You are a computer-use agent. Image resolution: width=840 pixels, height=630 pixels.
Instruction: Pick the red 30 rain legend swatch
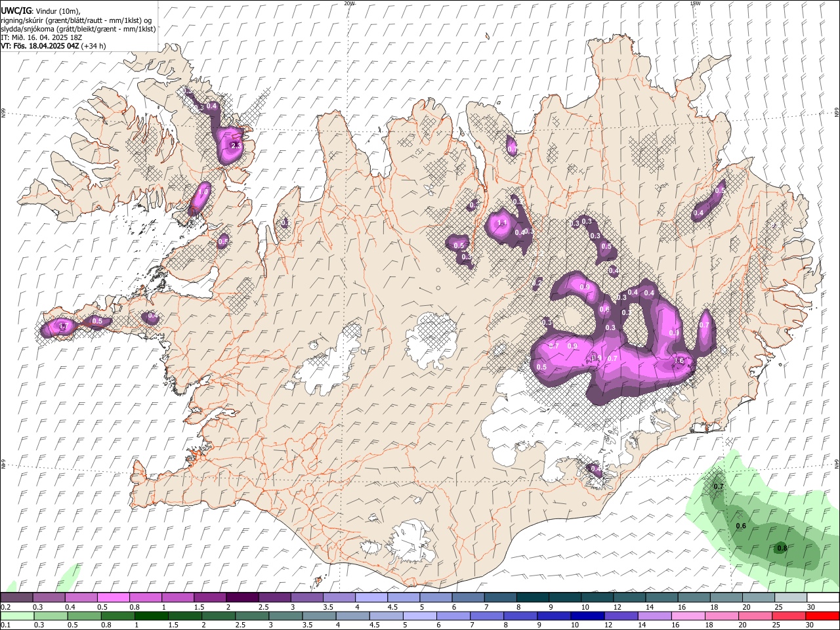pyautogui.click(x=822, y=616)
